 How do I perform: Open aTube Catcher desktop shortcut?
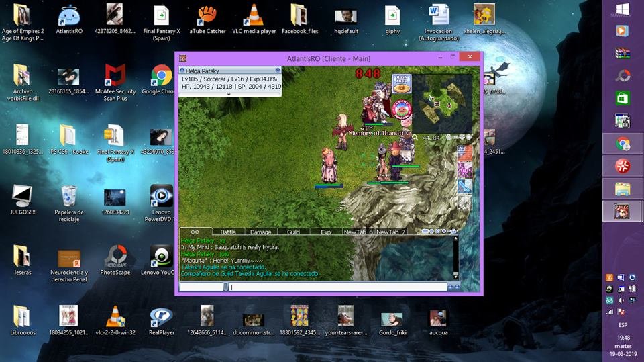click(207, 19)
